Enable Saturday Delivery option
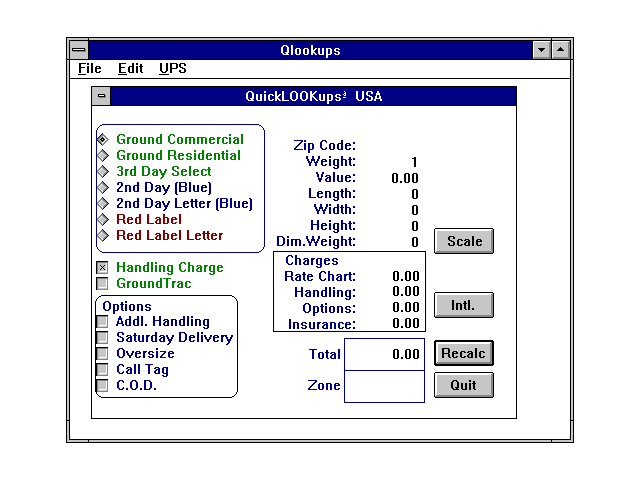The height and width of the screenshot is (480, 640). pos(102,338)
